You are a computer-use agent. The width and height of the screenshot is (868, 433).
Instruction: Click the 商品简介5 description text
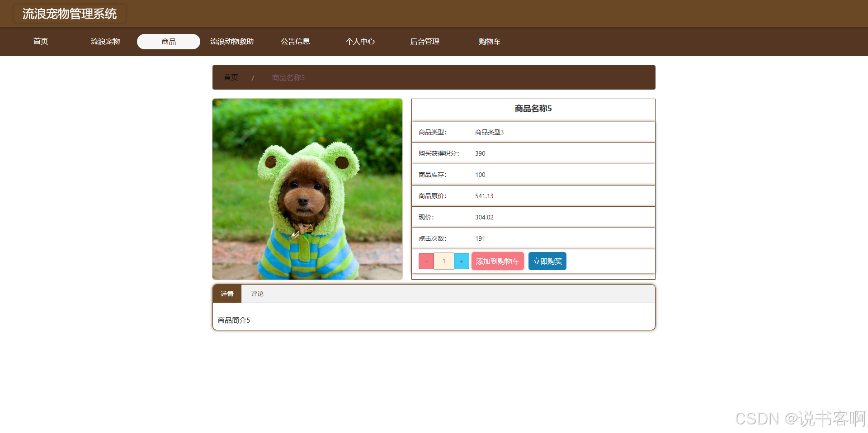pyautogui.click(x=234, y=320)
